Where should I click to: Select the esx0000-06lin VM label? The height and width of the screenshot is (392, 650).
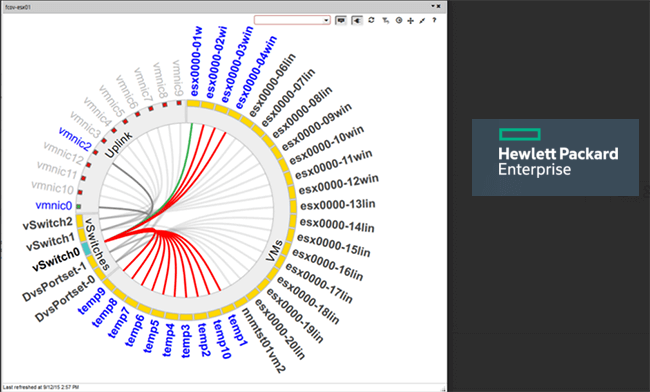point(272,85)
